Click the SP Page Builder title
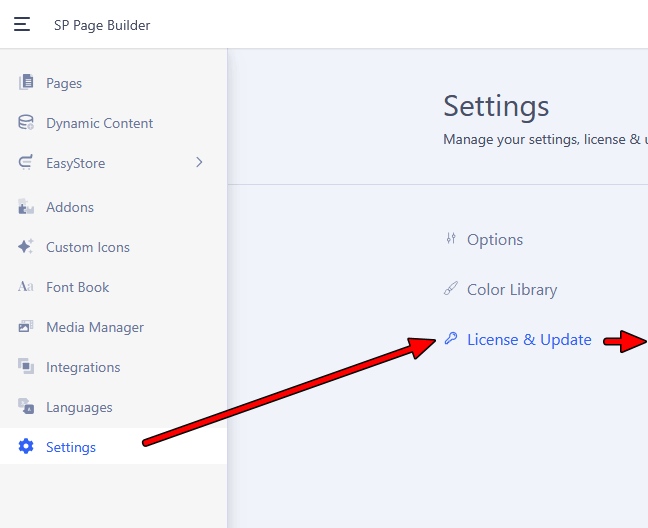This screenshot has width=648, height=528. pyautogui.click(x=102, y=25)
